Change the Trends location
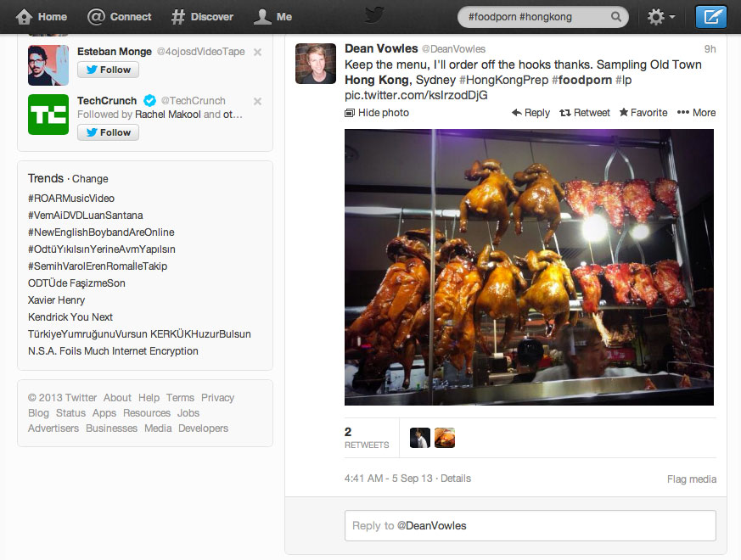Screen dimensions: 741x560 click(90, 179)
